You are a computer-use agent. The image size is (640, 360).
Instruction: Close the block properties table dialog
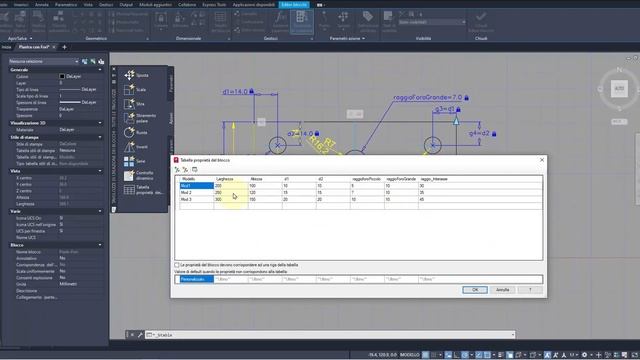point(542,160)
